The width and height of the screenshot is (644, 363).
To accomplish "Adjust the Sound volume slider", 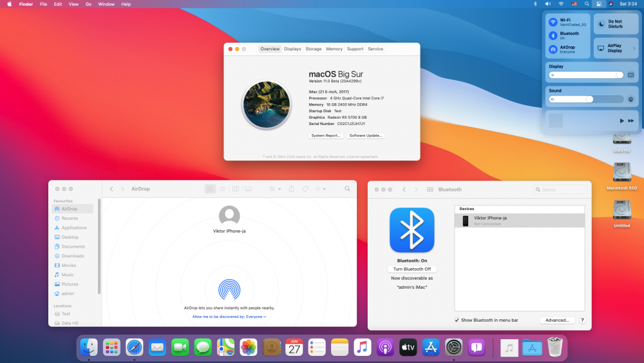I will click(x=586, y=99).
